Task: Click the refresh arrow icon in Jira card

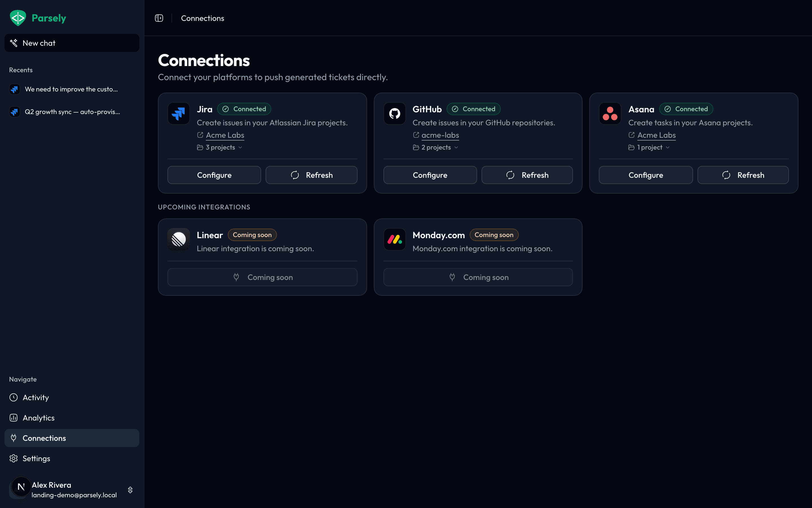Action: pyautogui.click(x=295, y=175)
